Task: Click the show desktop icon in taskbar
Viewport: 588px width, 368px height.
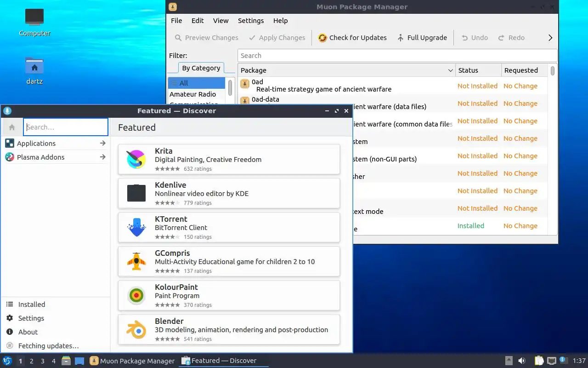Action: (x=79, y=361)
